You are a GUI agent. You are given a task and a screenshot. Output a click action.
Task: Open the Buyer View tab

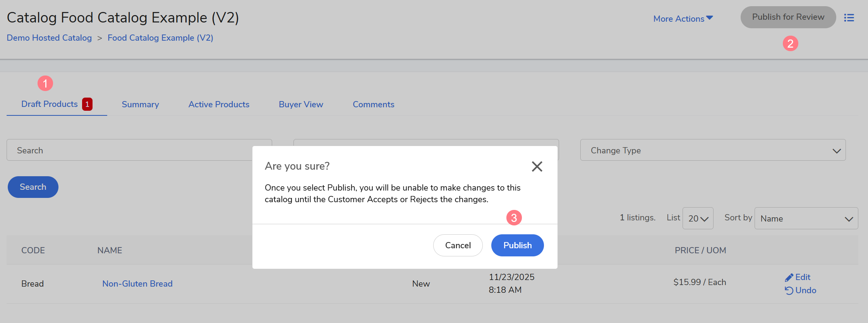301,105
